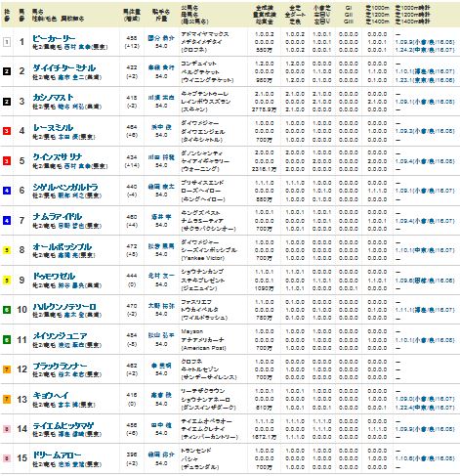460x476 pixels.
Task: Click orange frame 7 badge beside キョウヘイ
Action: pos(7,399)
